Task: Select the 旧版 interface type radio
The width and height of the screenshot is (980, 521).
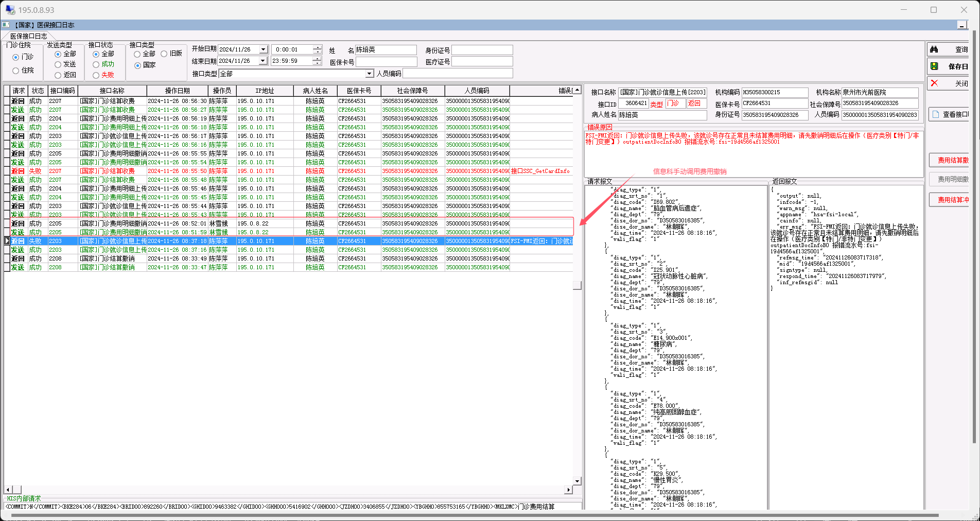Action: click(164, 54)
